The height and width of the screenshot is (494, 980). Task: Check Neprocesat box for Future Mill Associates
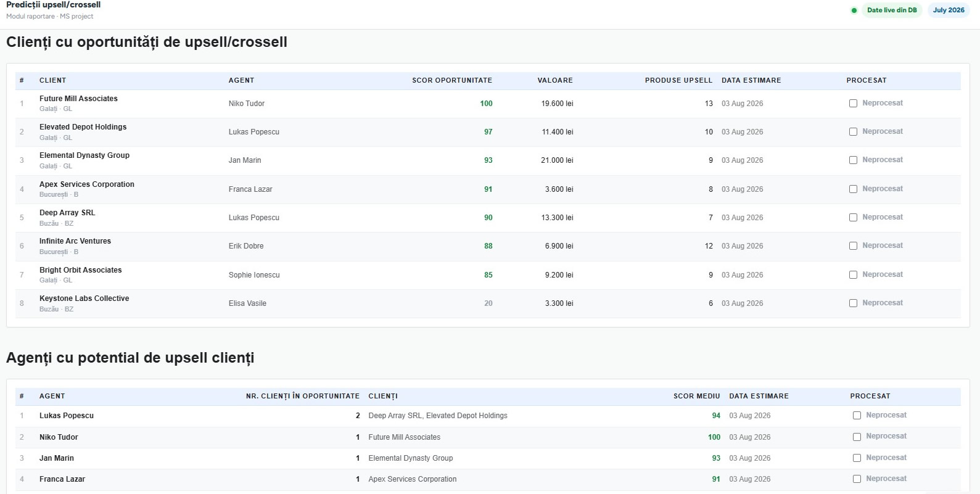point(853,104)
